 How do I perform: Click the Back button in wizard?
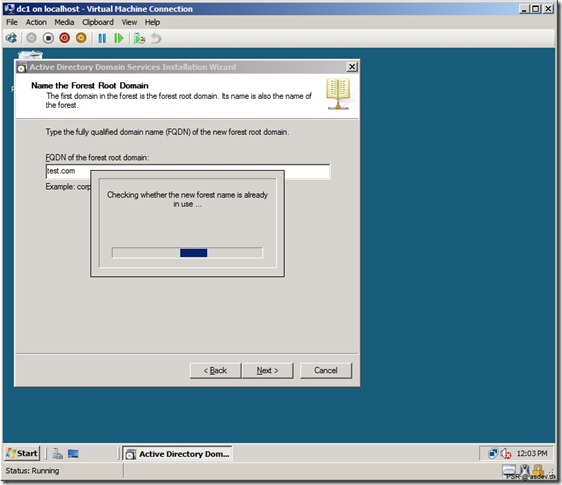pyautogui.click(x=215, y=370)
